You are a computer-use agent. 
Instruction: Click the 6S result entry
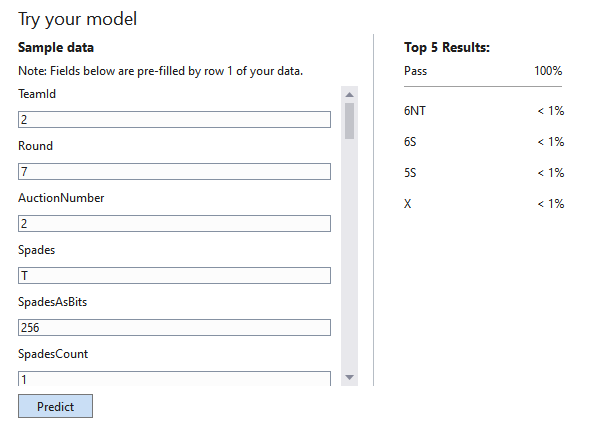pyautogui.click(x=484, y=142)
